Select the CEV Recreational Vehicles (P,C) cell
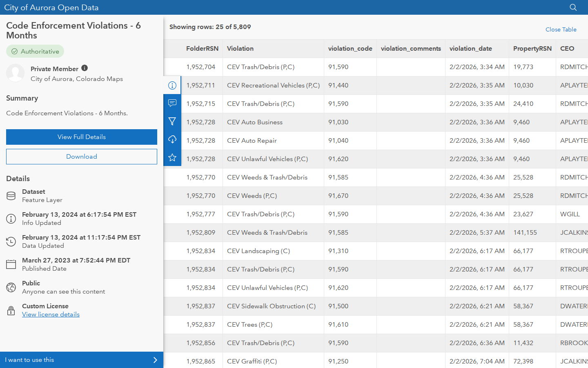 pyautogui.click(x=273, y=85)
